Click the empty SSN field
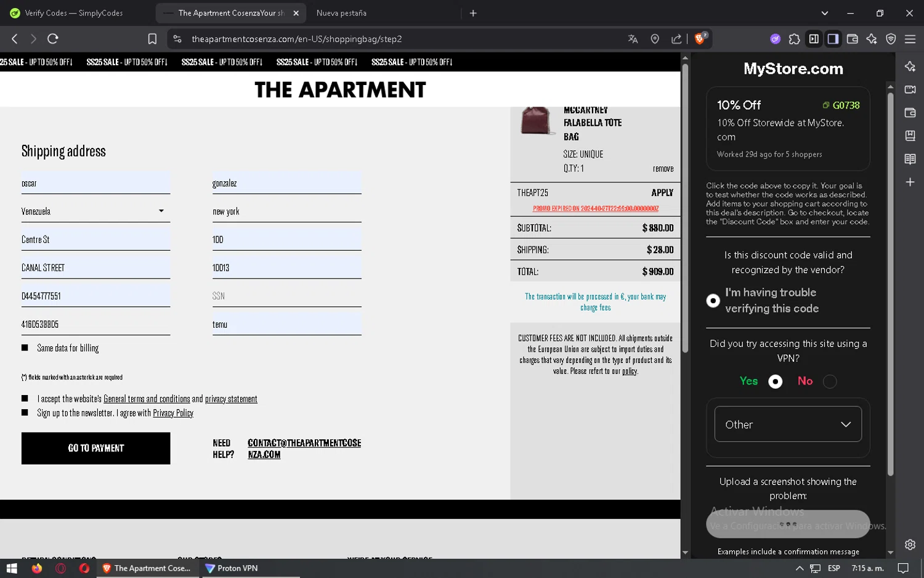Screen dimensions: 924x578 click(287, 296)
